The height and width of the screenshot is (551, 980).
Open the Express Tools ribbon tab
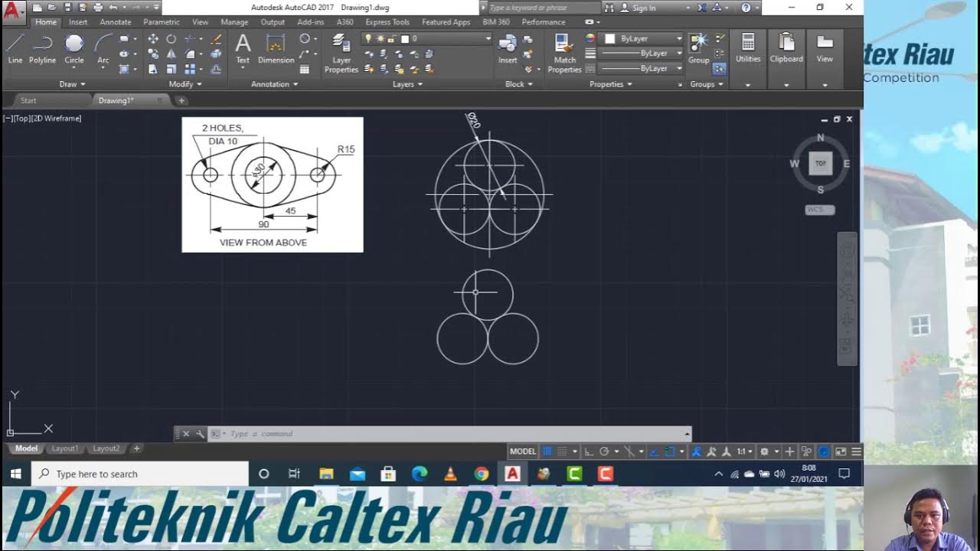pos(387,22)
